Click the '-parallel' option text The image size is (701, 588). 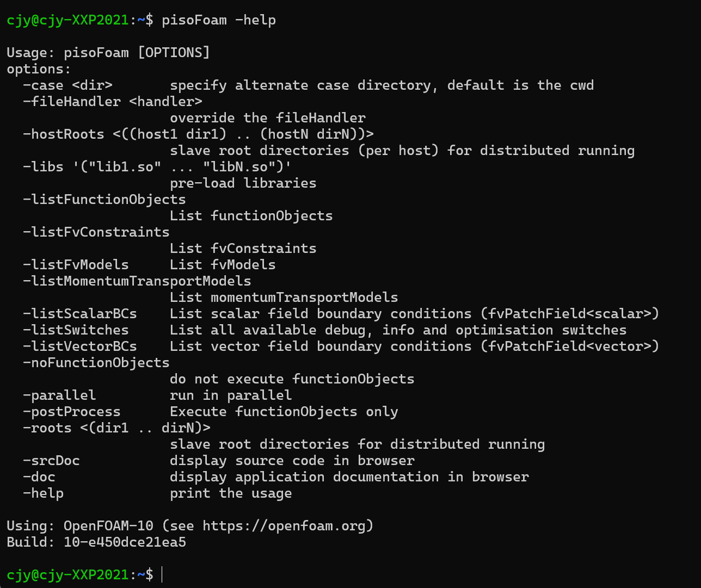59,395
